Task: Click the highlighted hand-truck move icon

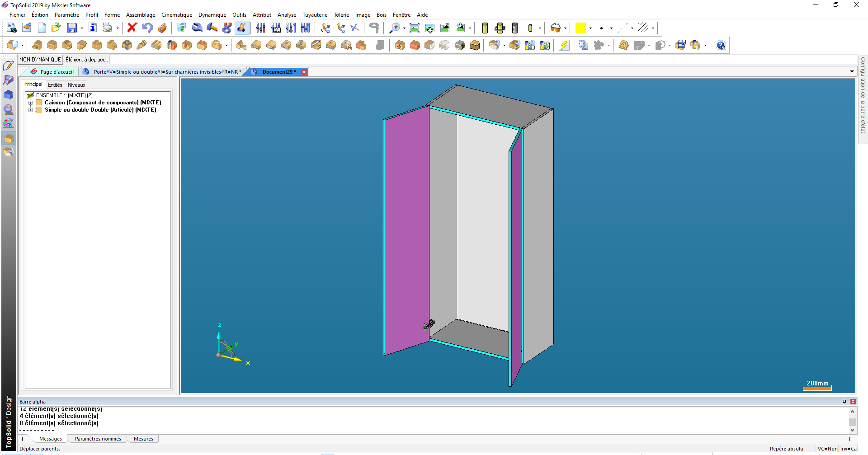Action: [242, 28]
